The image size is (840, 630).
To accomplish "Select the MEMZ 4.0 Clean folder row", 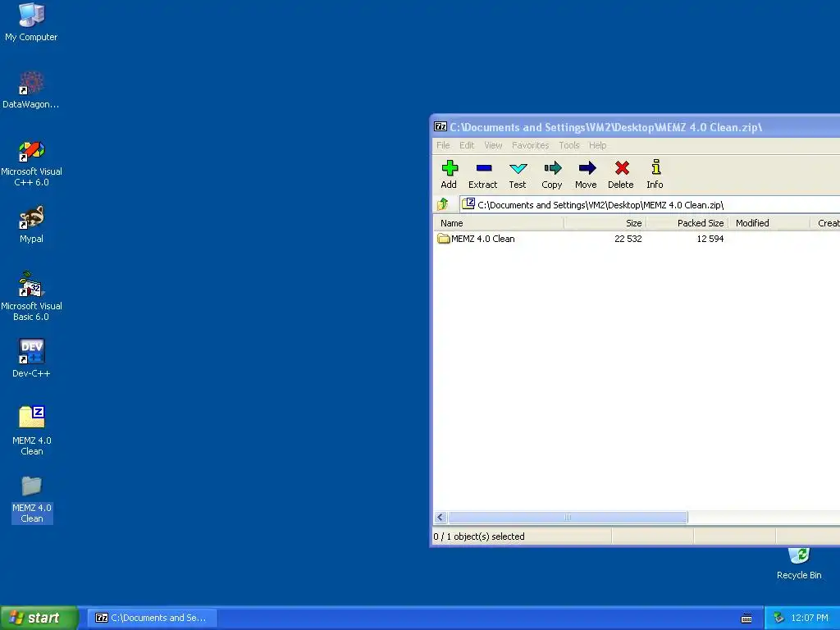I will point(637,239).
